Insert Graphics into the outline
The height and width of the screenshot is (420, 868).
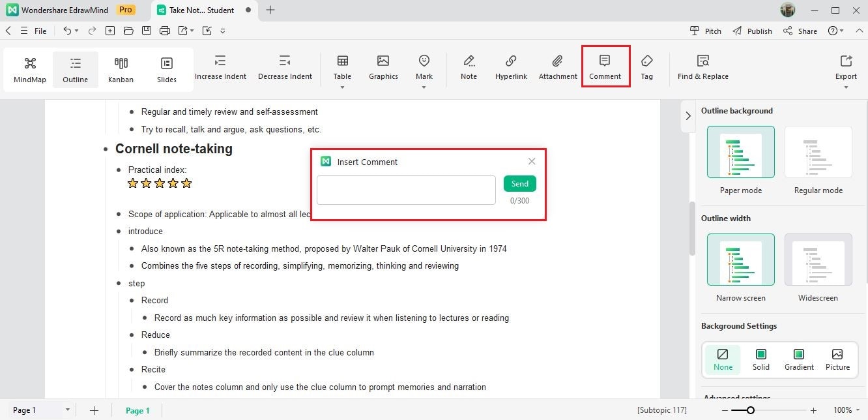(383, 68)
